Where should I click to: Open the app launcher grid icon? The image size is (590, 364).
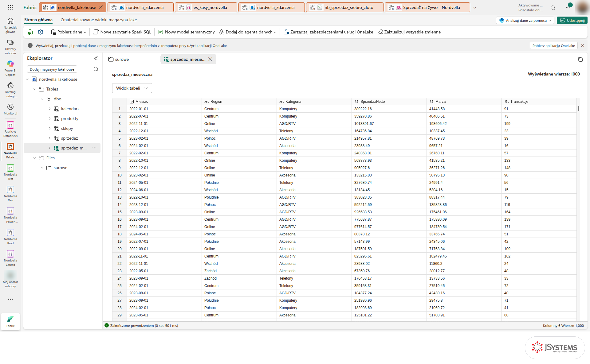pos(10,7)
